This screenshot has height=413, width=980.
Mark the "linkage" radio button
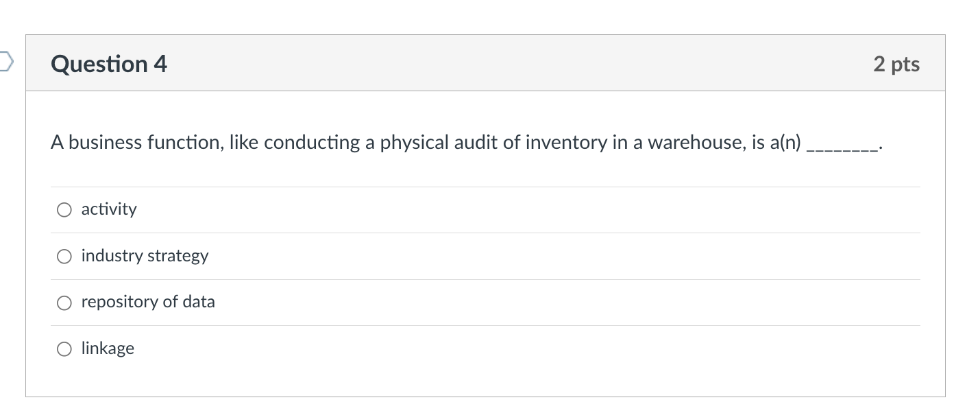[x=64, y=349]
